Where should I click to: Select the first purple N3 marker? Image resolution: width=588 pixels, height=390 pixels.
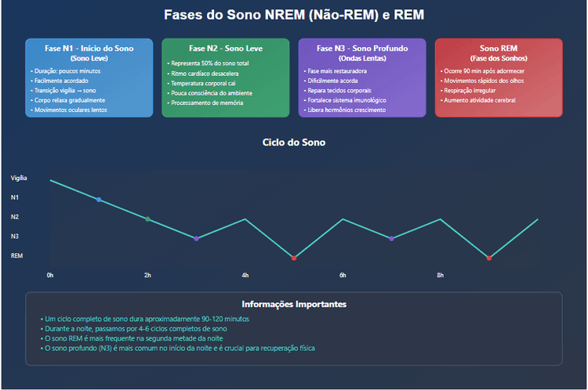(196, 238)
